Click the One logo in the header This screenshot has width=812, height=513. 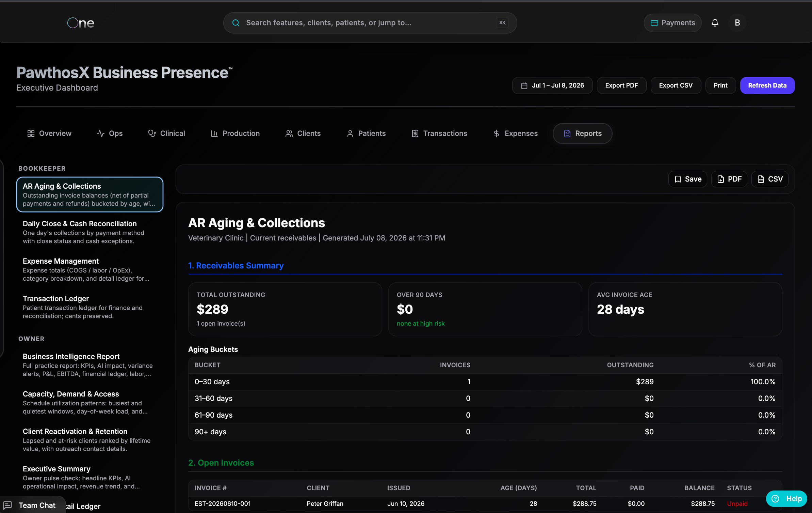pyautogui.click(x=81, y=23)
